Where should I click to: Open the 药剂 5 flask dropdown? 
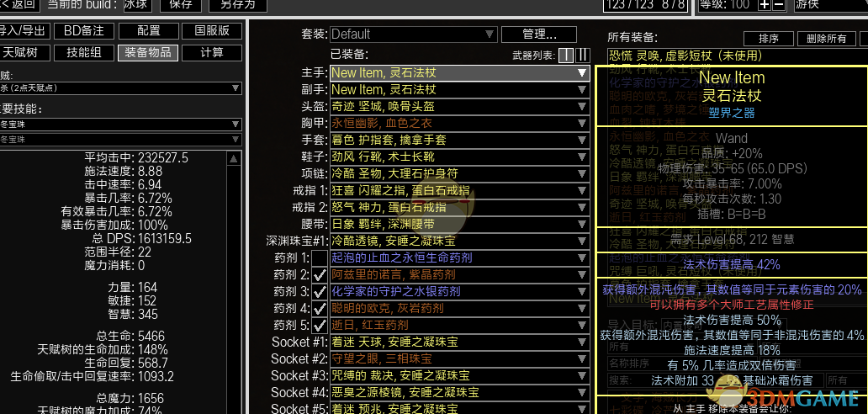pyautogui.click(x=460, y=326)
